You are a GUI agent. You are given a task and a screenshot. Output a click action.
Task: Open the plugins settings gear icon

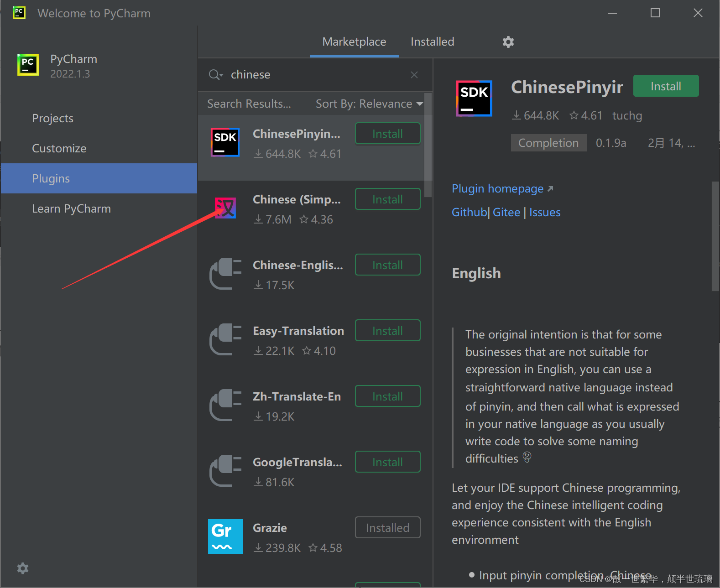click(508, 42)
